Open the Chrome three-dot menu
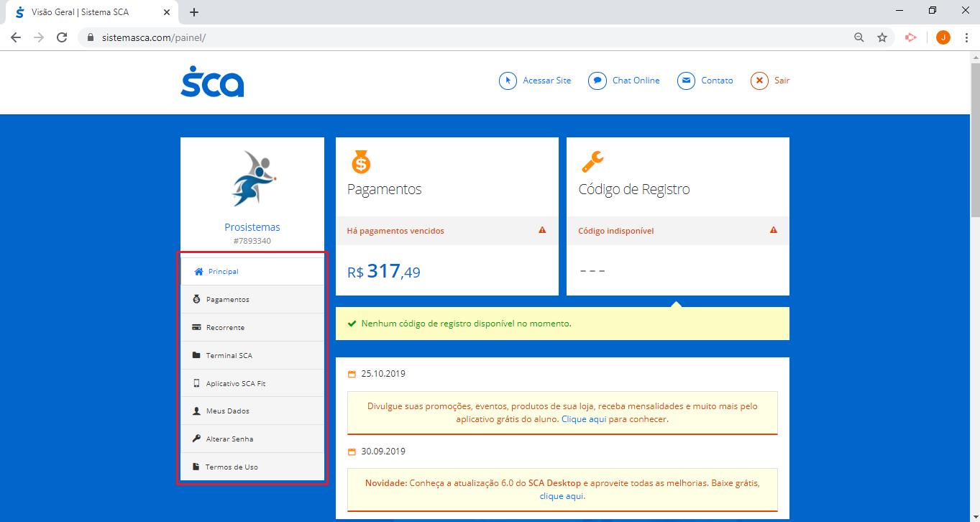980x522 pixels. coord(966,37)
